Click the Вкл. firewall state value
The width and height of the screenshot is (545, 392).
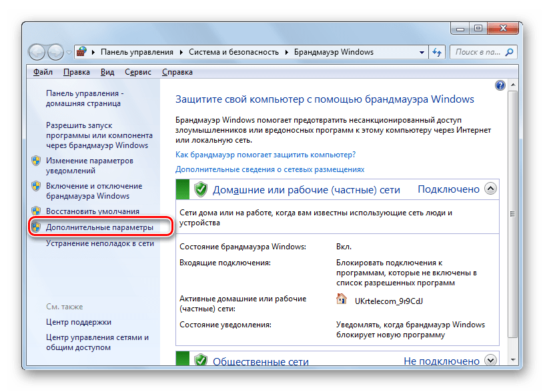click(344, 247)
